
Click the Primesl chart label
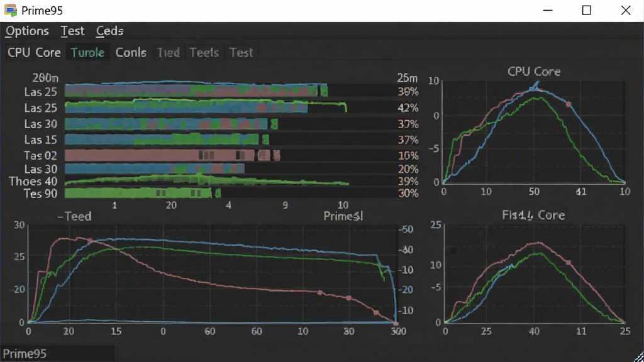(x=343, y=216)
